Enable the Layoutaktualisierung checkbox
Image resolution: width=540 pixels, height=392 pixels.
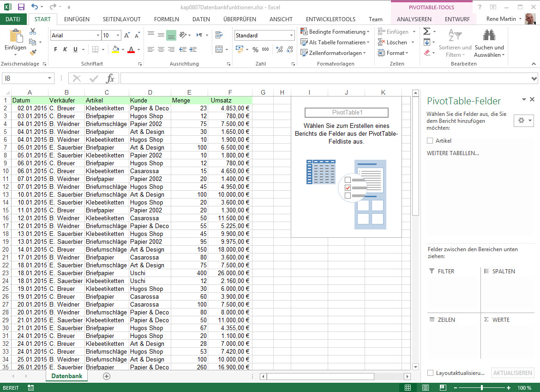coord(430,373)
